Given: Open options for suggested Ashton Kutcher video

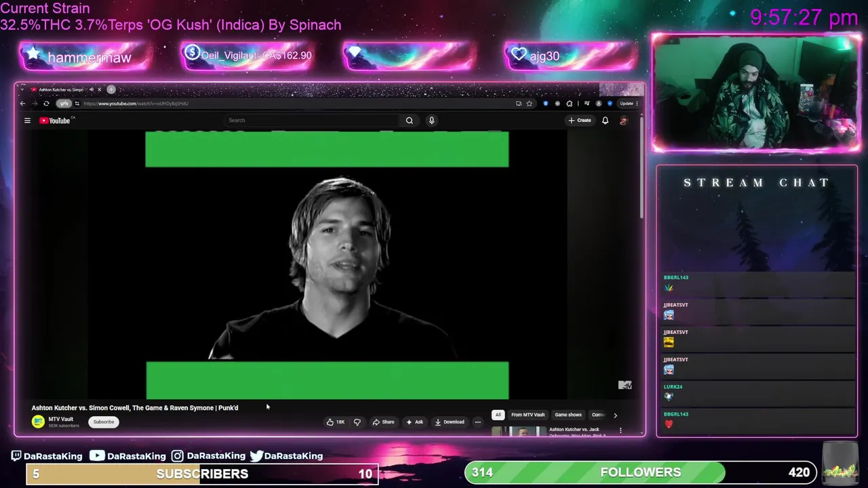Looking at the screenshot, I should click(x=620, y=430).
